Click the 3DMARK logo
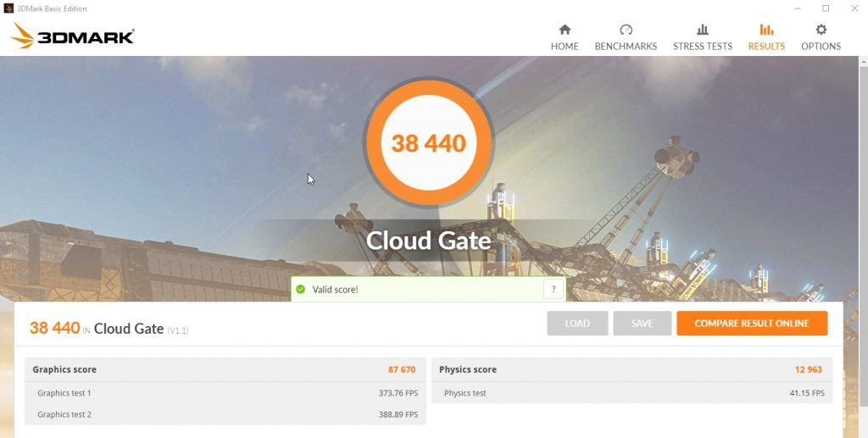 [73, 36]
